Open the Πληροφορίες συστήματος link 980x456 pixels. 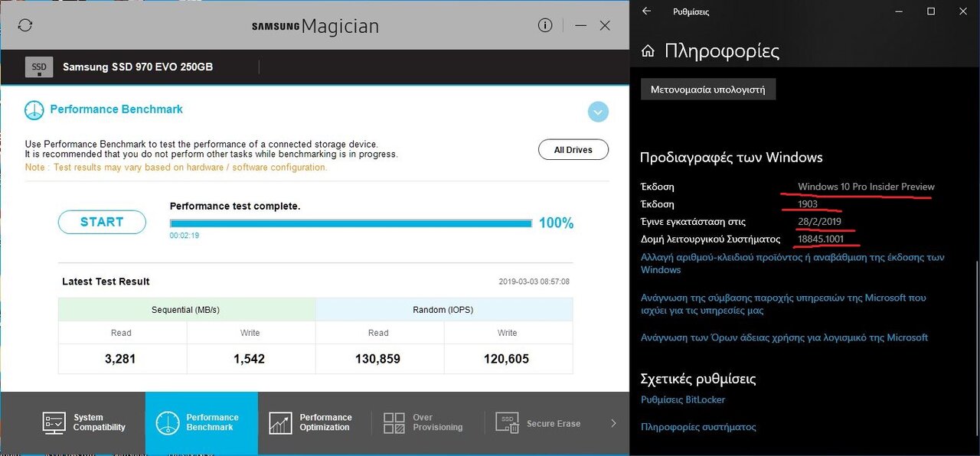pyautogui.click(x=698, y=427)
